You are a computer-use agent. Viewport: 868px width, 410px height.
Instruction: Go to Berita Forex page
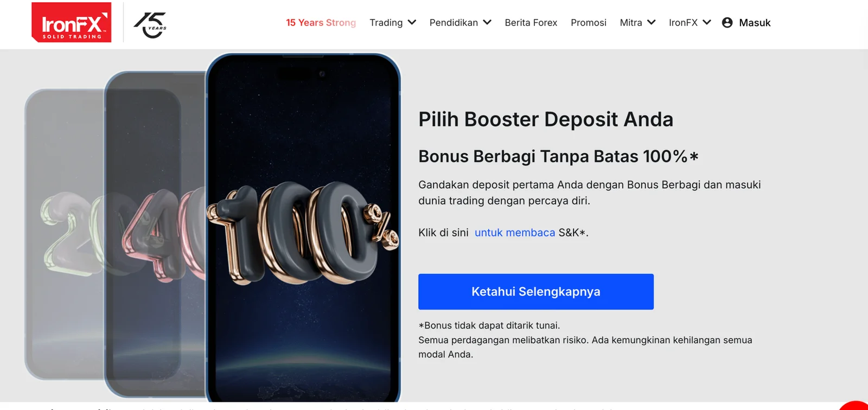click(x=531, y=22)
